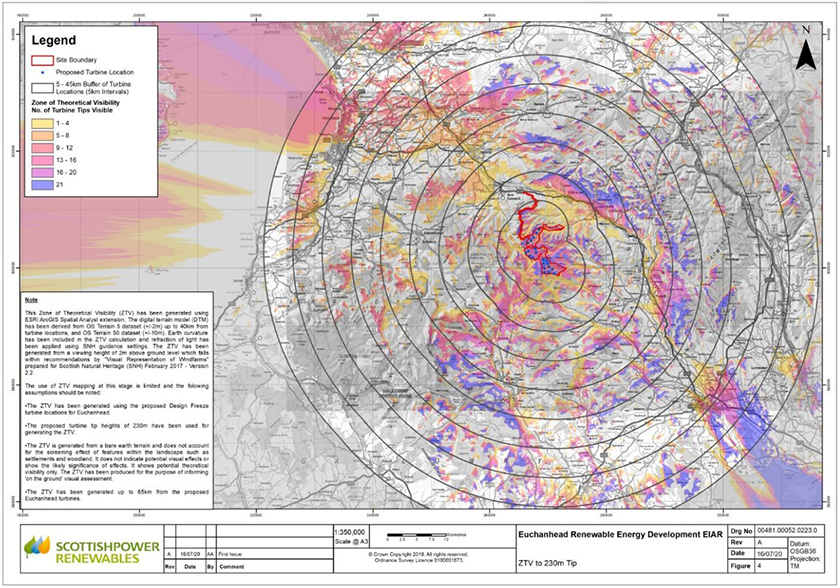Click the 'AA' initials in the revision table
Image resolution: width=840 pixels, height=588 pixels.
pos(211,554)
